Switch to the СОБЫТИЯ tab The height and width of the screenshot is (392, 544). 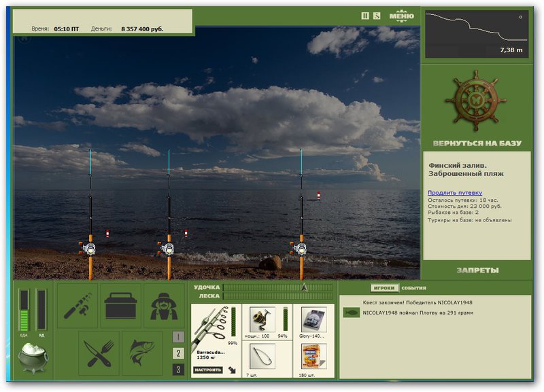pyautogui.click(x=413, y=288)
